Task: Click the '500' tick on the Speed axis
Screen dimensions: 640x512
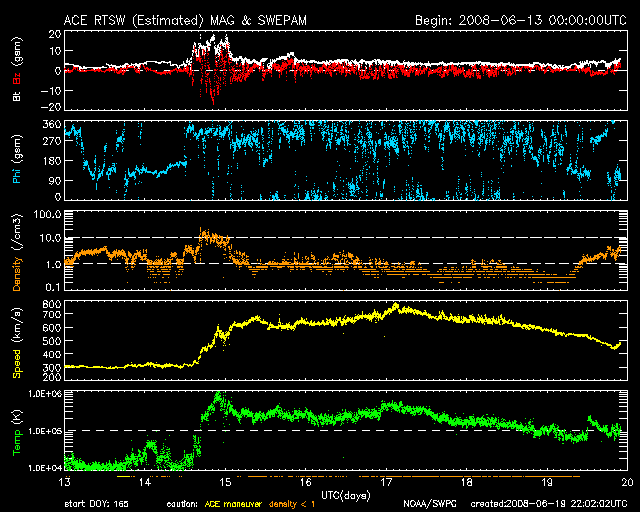Action: tap(52, 341)
